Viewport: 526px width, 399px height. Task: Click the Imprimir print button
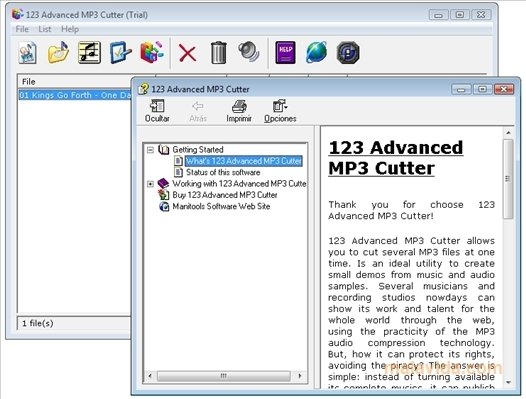click(x=239, y=111)
